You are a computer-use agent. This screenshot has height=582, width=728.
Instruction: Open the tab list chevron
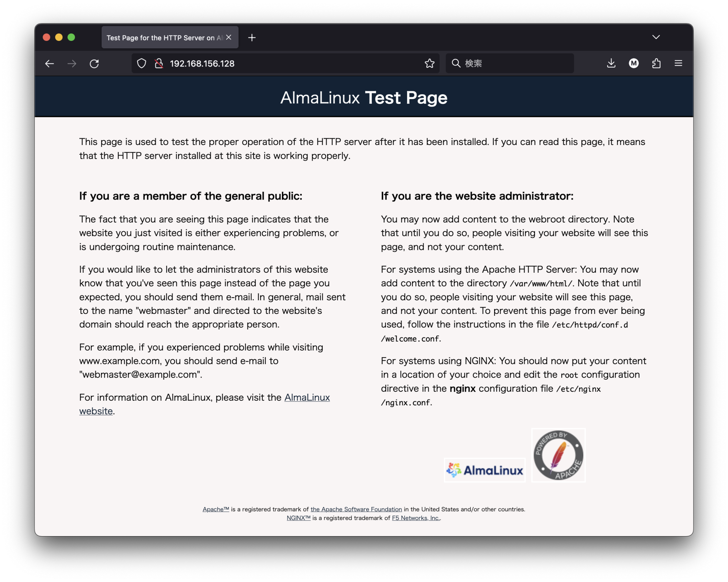(x=656, y=37)
